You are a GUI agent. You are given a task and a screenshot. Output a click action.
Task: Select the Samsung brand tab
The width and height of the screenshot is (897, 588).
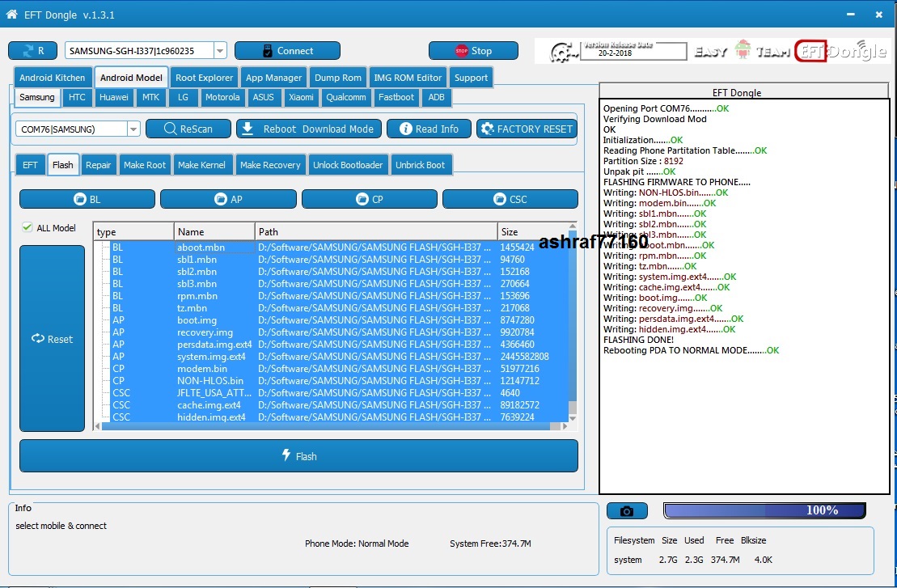(x=37, y=97)
